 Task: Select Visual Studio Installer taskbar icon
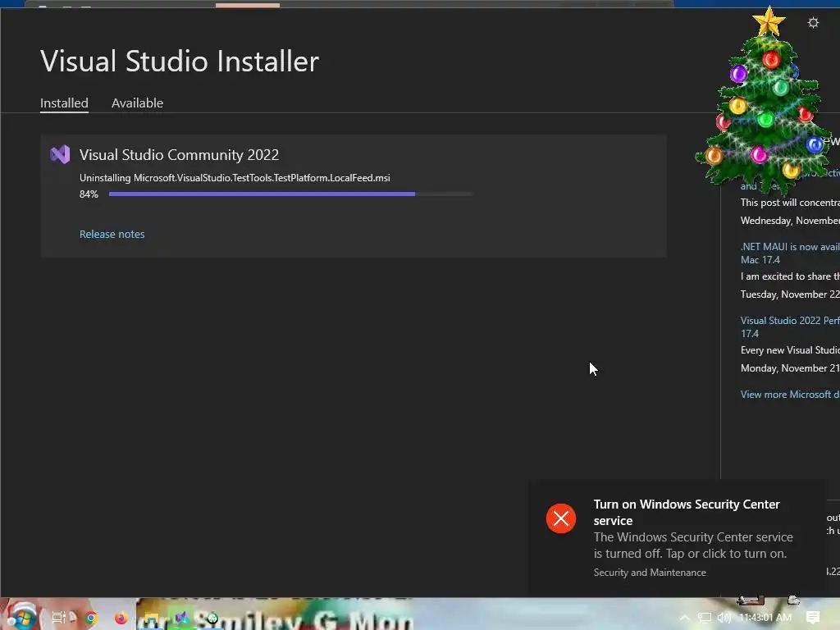click(x=182, y=618)
